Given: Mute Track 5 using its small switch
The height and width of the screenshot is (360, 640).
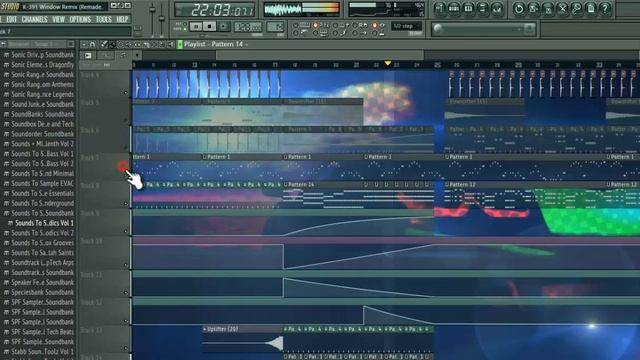Looking at the screenshot, I should [126, 120].
